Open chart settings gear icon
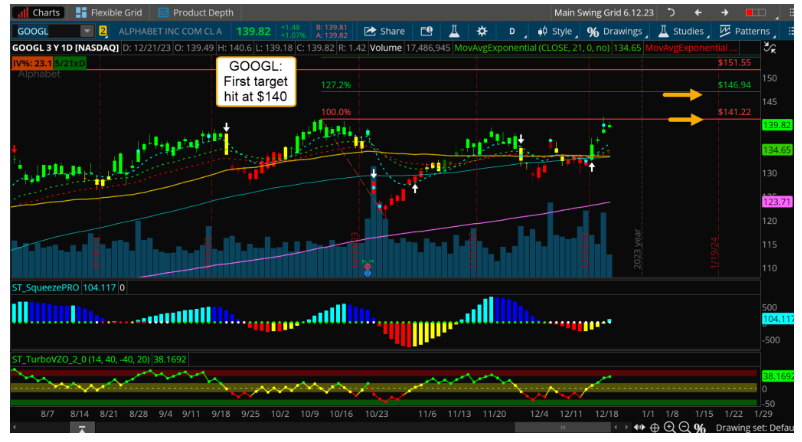802x442 pixels. coord(483,31)
